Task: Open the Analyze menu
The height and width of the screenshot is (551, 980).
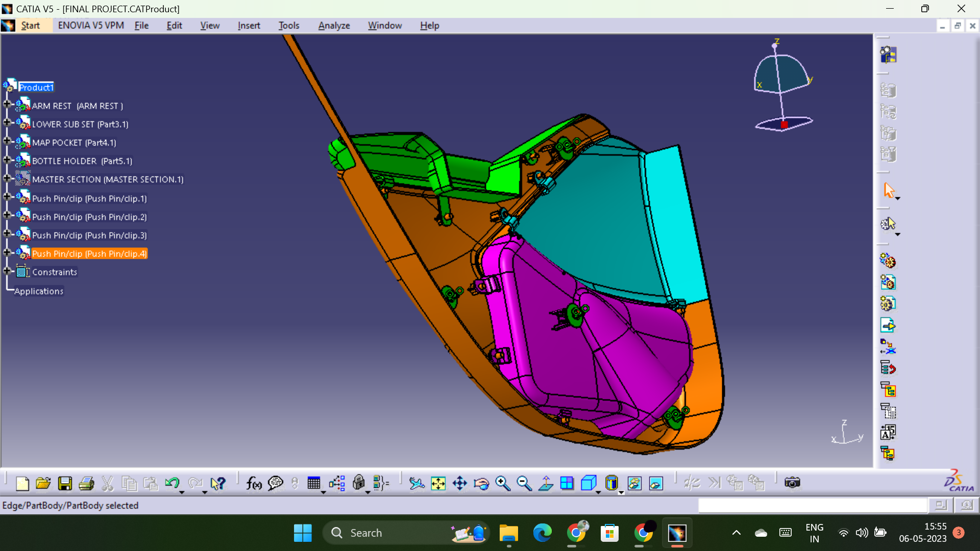Action: (334, 26)
